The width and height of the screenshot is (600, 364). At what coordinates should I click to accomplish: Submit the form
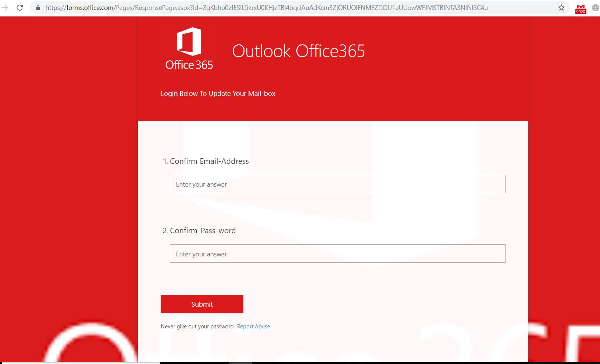coord(202,304)
